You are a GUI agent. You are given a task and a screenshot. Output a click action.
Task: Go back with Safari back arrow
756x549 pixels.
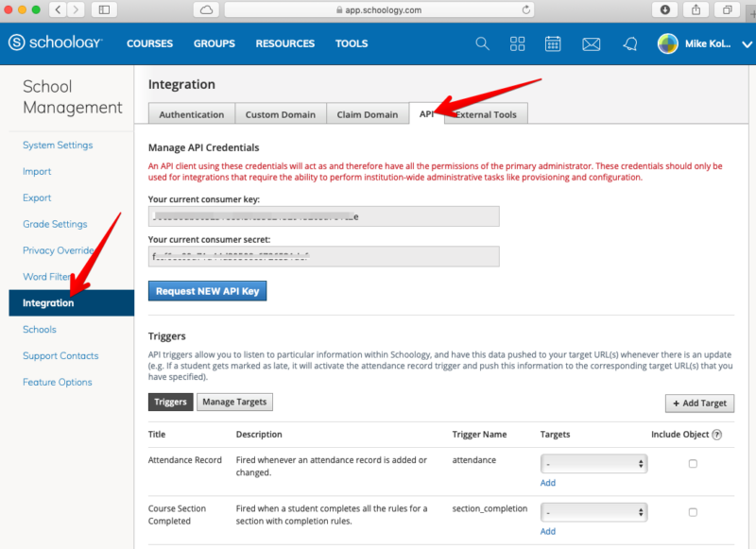click(58, 9)
